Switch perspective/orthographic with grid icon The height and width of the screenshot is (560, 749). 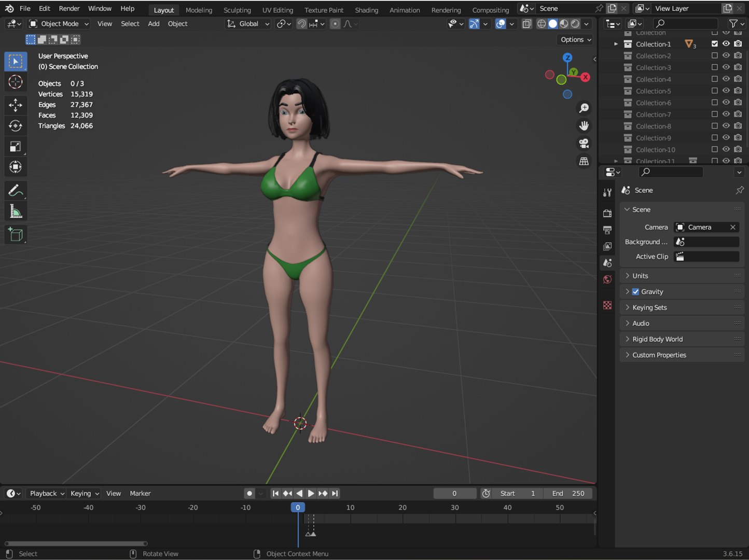click(x=584, y=161)
